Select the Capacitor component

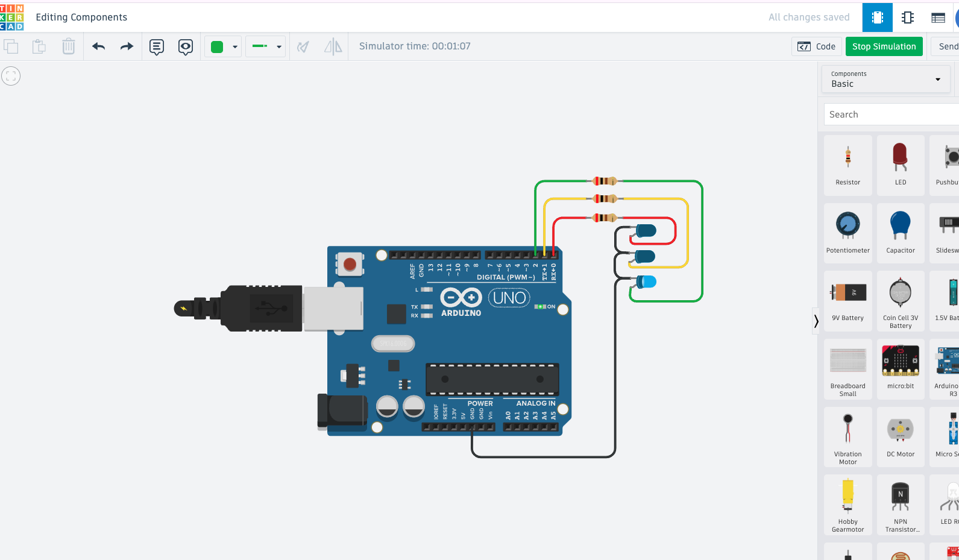[901, 233]
